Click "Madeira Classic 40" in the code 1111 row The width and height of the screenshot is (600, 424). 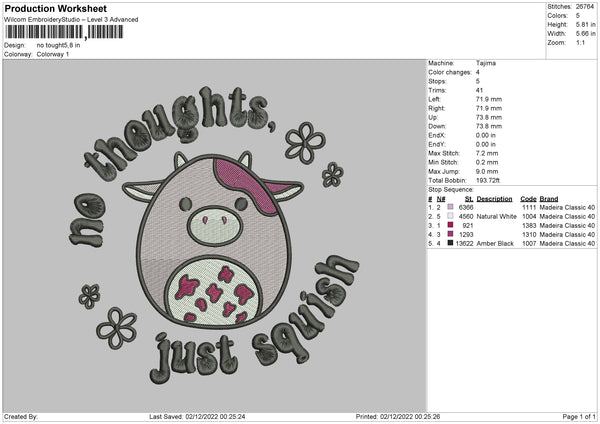567,207
